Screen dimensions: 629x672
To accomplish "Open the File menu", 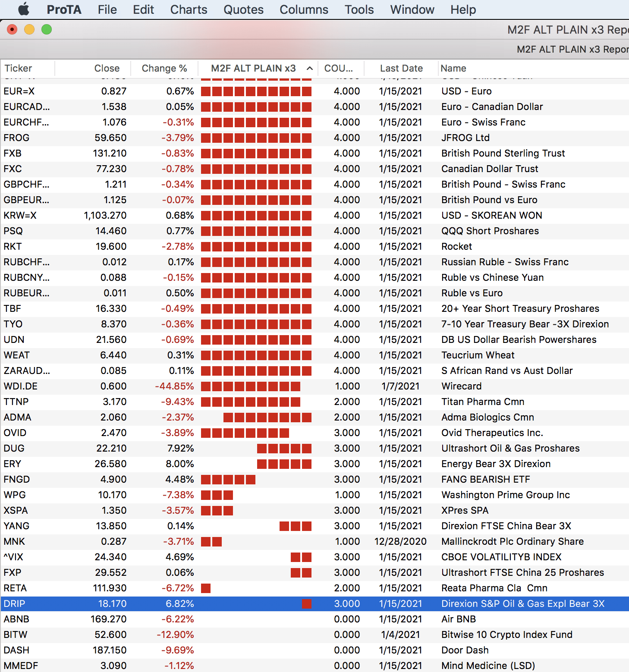I will click(x=107, y=9).
